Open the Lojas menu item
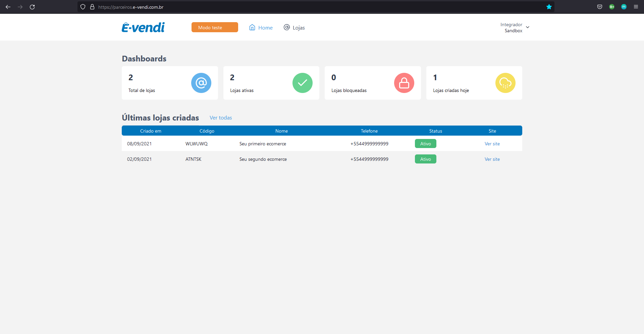 [x=294, y=28]
